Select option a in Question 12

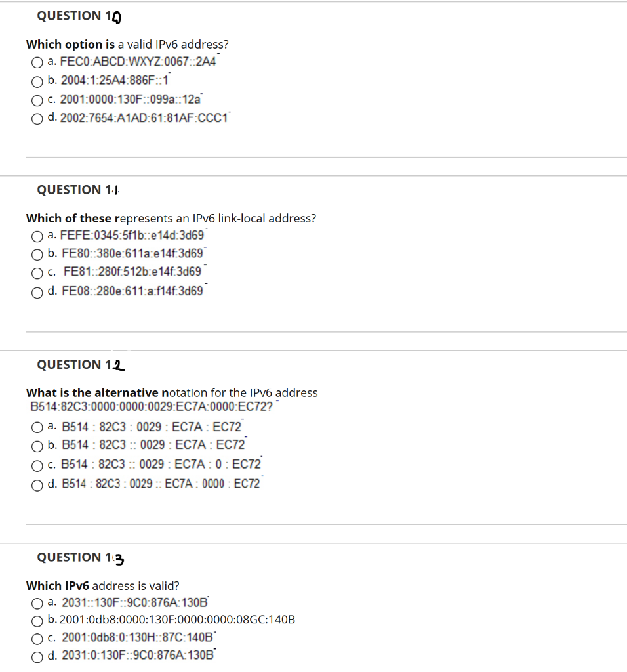pos(37,426)
